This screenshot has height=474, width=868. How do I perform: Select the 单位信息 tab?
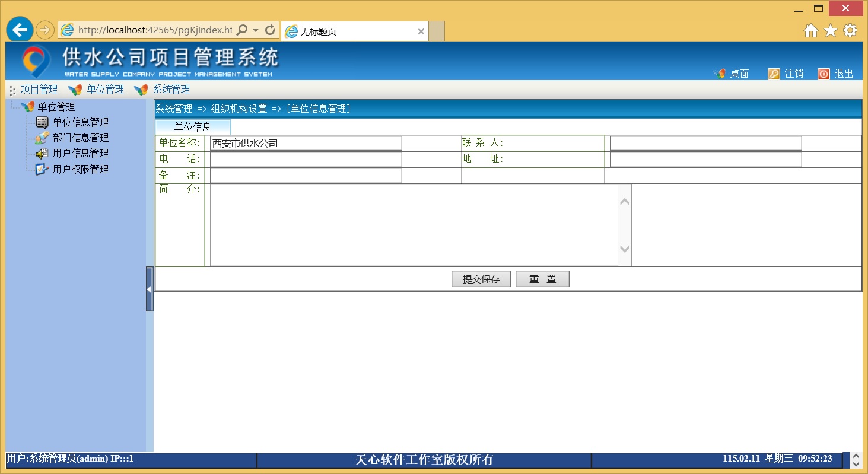pyautogui.click(x=193, y=127)
